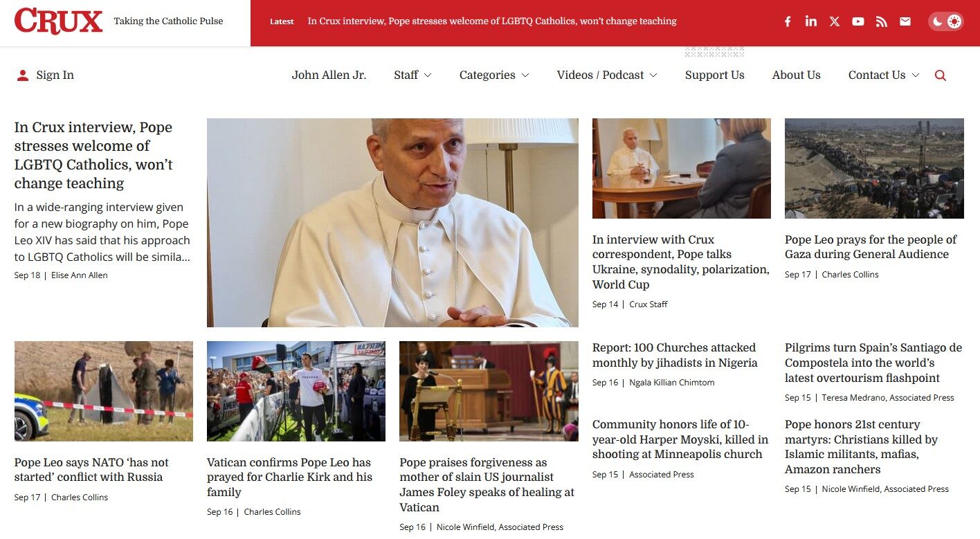Open the RSS feed icon
The width and height of the screenshot is (980, 539).
pos(881,21)
